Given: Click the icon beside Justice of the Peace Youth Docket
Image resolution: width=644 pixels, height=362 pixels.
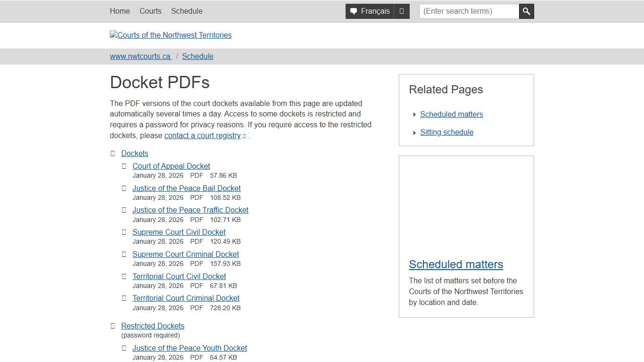Looking at the screenshot, I should (x=124, y=348).
